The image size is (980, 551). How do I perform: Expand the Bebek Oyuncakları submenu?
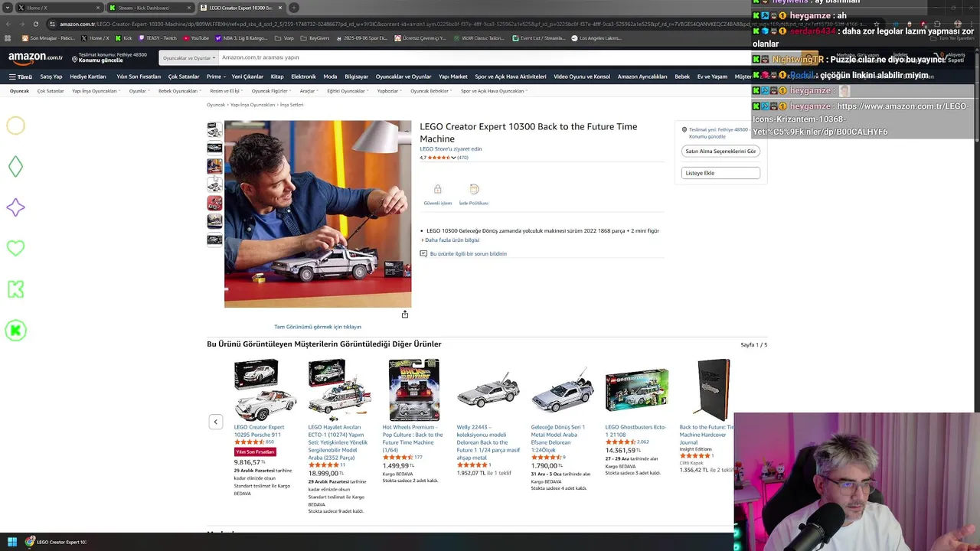(x=180, y=91)
